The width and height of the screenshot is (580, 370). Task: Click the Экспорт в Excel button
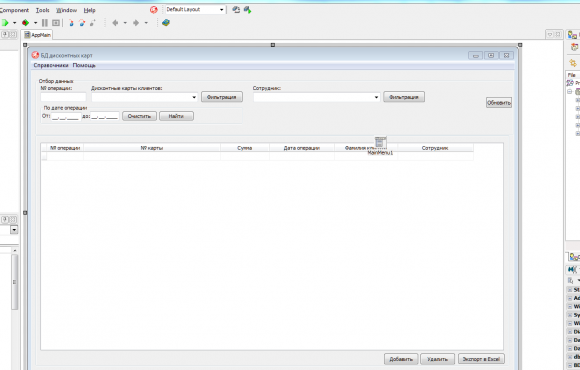(x=481, y=359)
